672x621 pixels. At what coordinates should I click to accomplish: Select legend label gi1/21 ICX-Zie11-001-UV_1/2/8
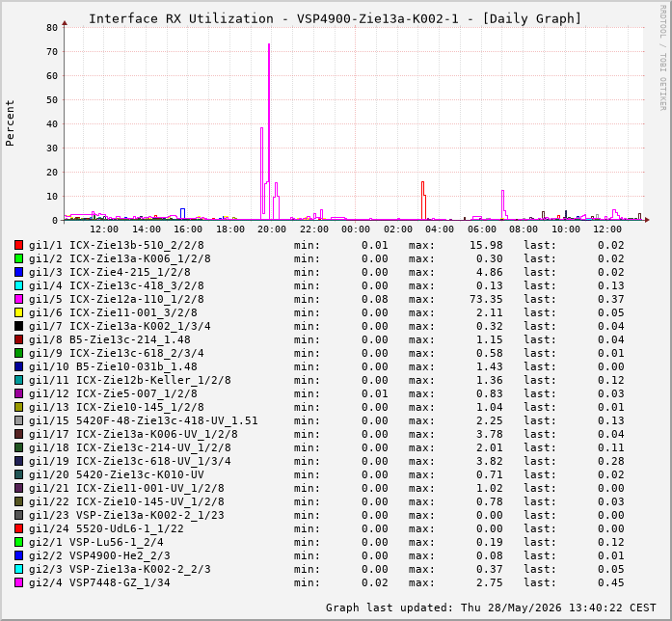(x=126, y=488)
